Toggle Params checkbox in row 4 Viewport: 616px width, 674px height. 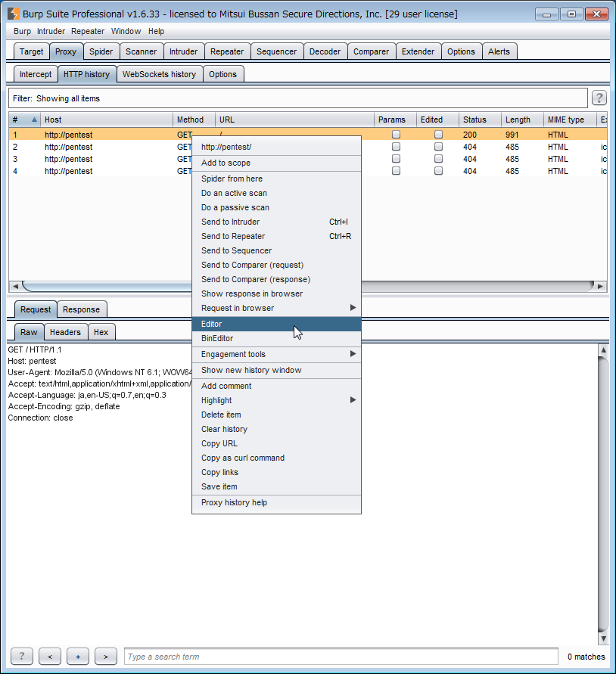point(396,171)
